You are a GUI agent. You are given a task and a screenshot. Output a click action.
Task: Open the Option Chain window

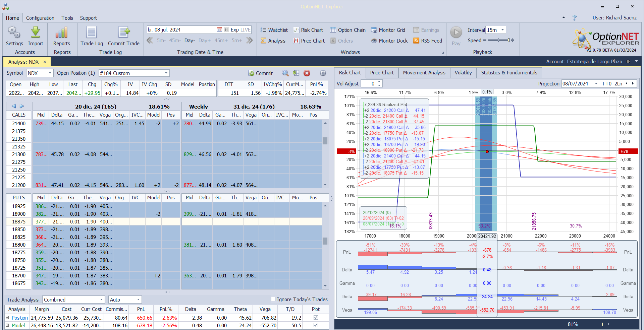pyautogui.click(x=348, y=30)
